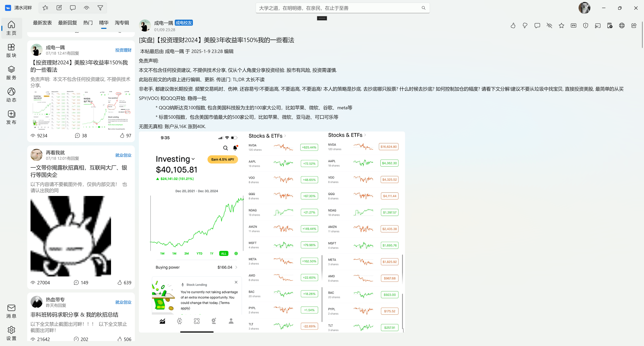Open the 版块 sidebar section

11,50
